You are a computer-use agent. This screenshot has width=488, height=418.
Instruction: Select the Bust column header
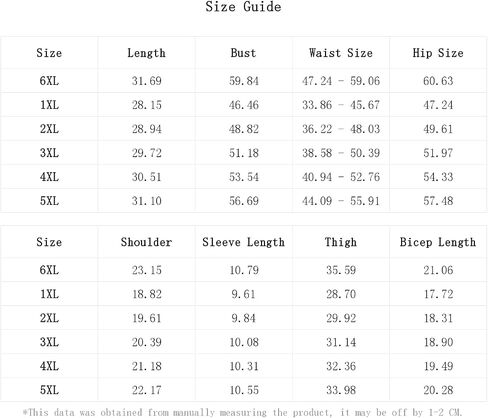click(243, 53)
